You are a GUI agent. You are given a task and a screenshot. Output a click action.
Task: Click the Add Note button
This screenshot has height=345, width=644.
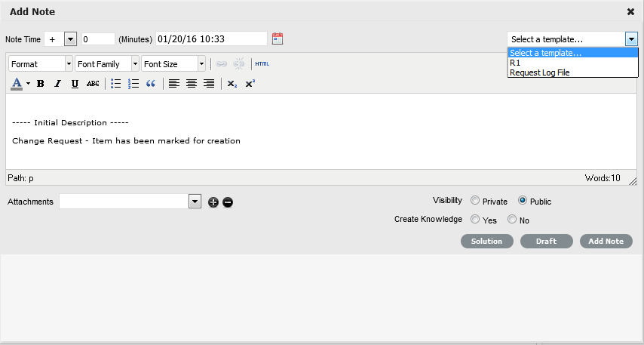[606, 242]
